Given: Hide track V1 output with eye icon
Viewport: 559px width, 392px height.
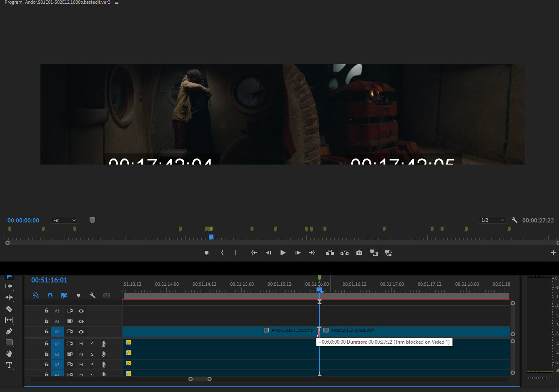Looking at the screenshot, I should 81,332.
